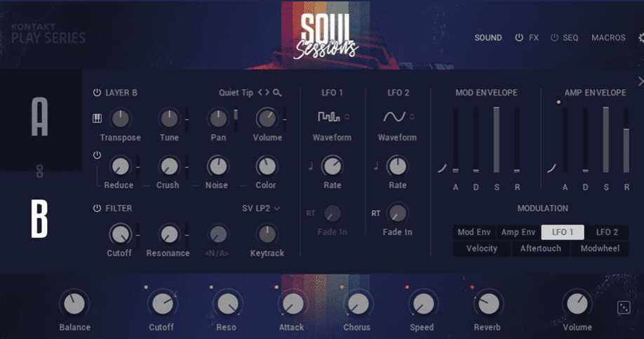Switch to the MACROS tab
This screenshot has width=644, height=339.
[x=608, y=38]
